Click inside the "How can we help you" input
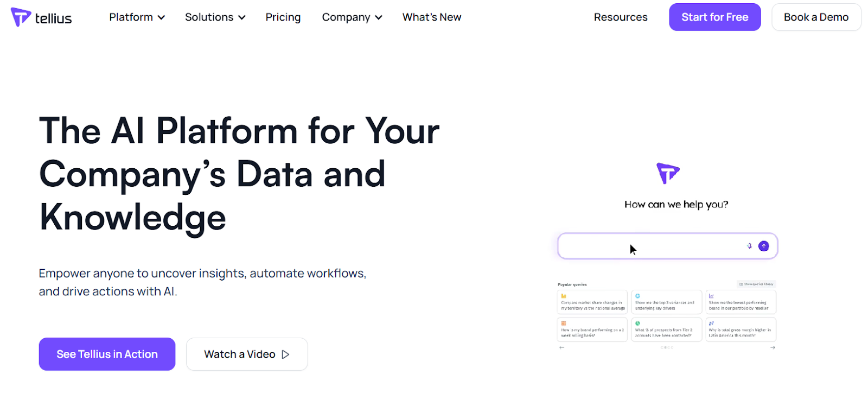Viewport: 868px width, 393px height. 651,246
